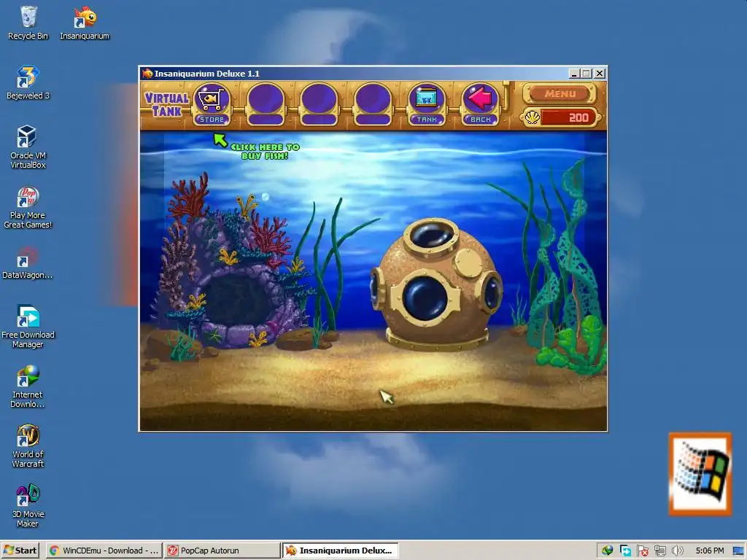Click the system clock showing 5:06 PM

click(709, 551)
